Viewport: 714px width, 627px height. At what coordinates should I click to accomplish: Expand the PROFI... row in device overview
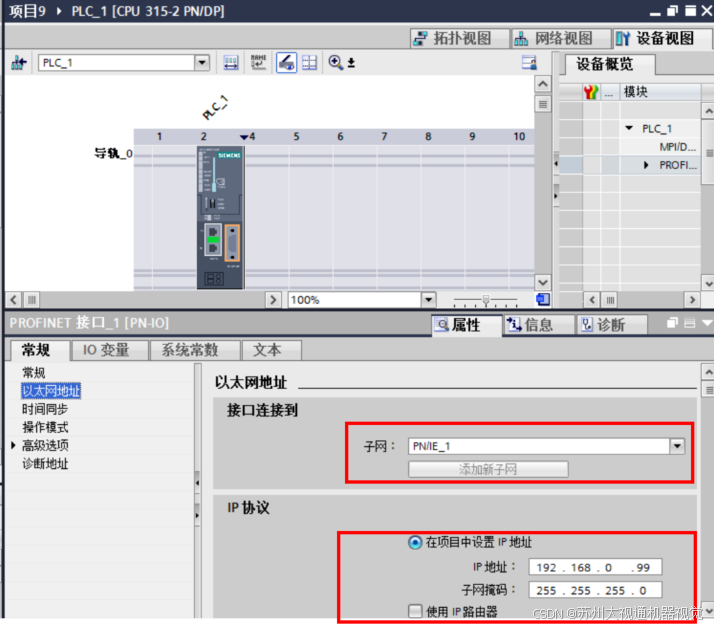pyautogui.click(x=646, y=165)
